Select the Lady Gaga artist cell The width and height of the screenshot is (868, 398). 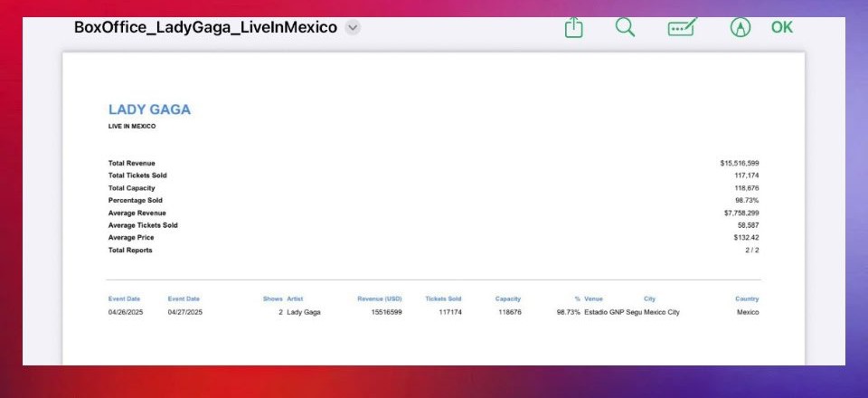(x=304, y=312)
